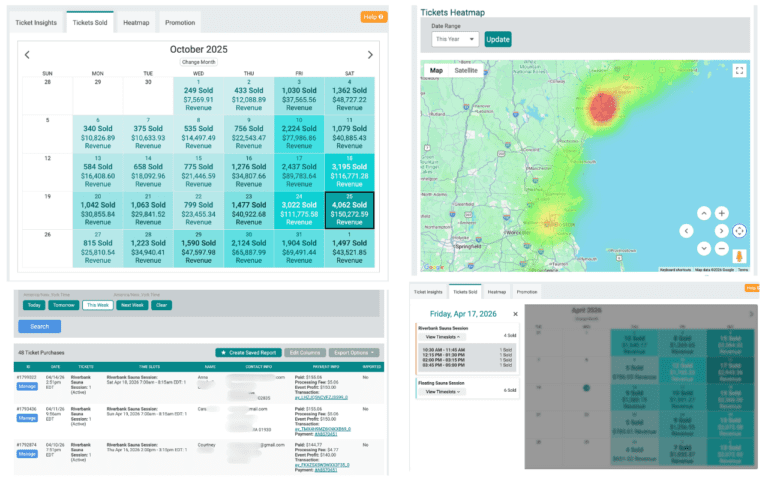Pan the map upward with arrow control
Image resolution: width=768 pixels, height=480 pixels.
703,213
